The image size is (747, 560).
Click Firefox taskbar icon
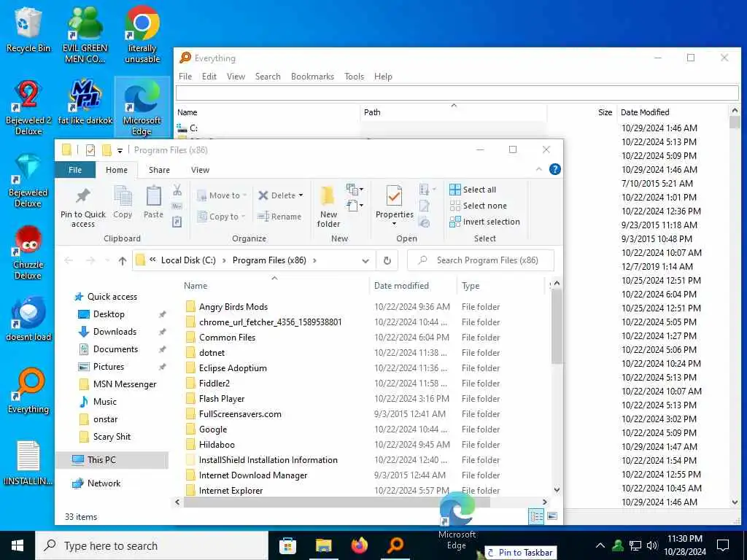[360, 545]
